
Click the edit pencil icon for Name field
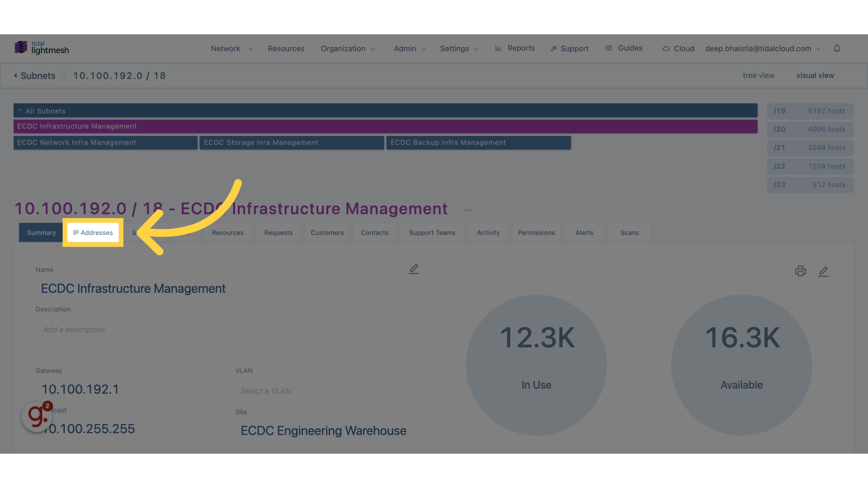414,269
